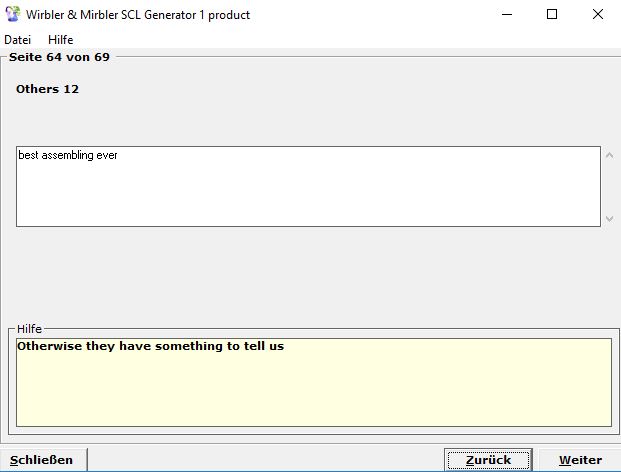Click the Hilfe group box label
The image size is (621, 472).
pos(30,328)
